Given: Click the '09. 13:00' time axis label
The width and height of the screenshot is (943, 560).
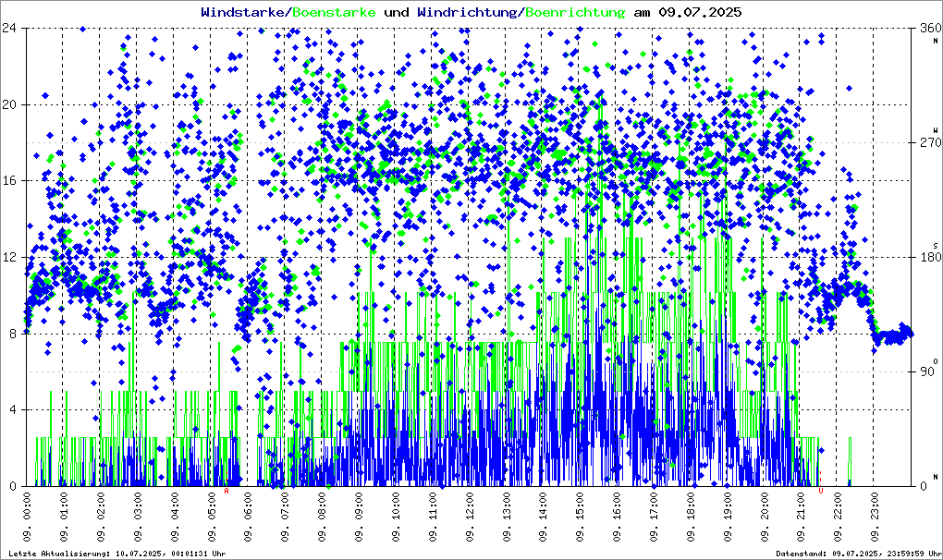Looking at the screenshot, I should (x=506, y=517).
